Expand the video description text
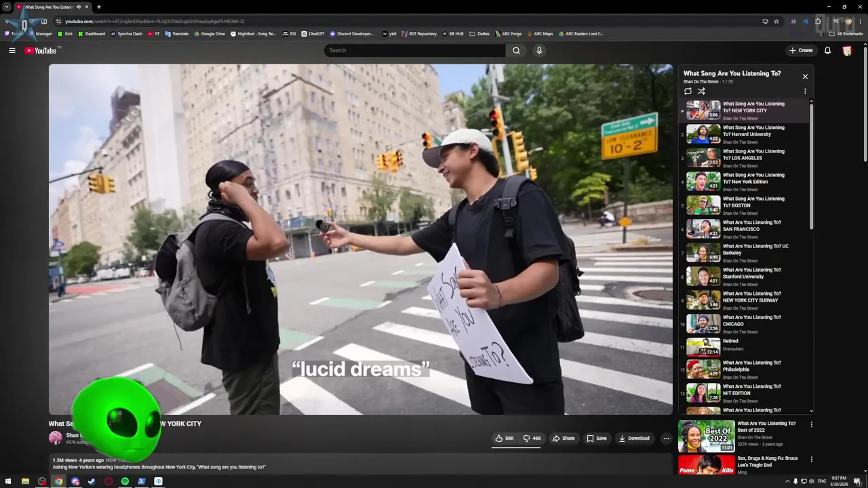 coord(159,467)
